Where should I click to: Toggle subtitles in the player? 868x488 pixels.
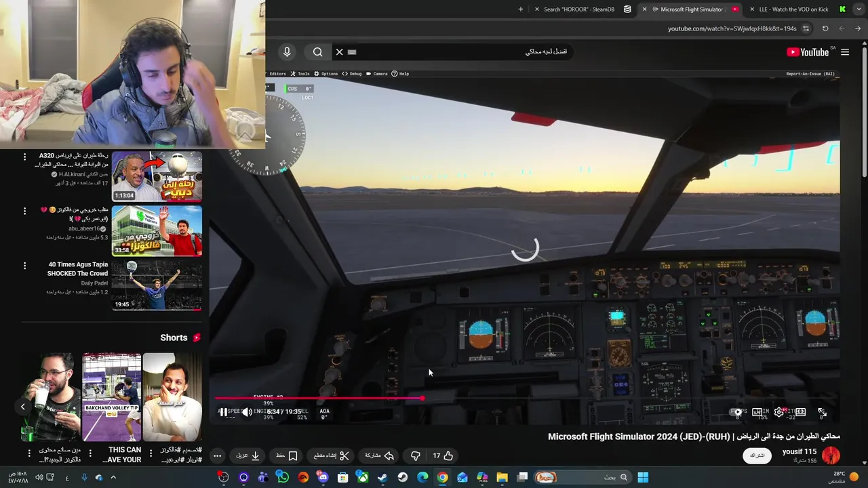(x=757, y=412)
